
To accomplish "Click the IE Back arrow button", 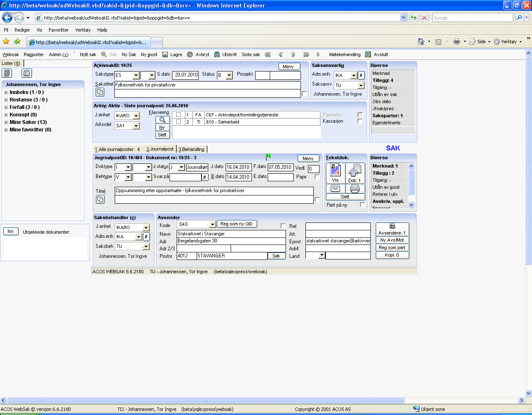I will tap(7, 17).
